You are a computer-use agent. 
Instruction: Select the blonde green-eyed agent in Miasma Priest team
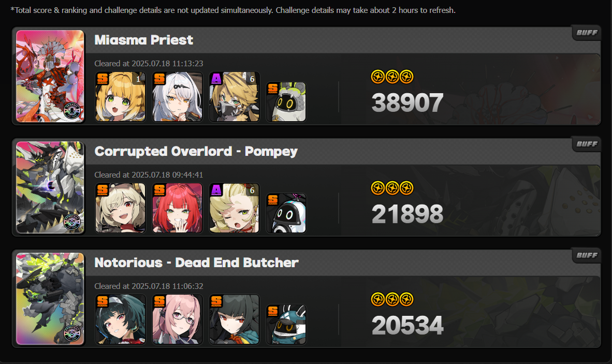(120, 96)
